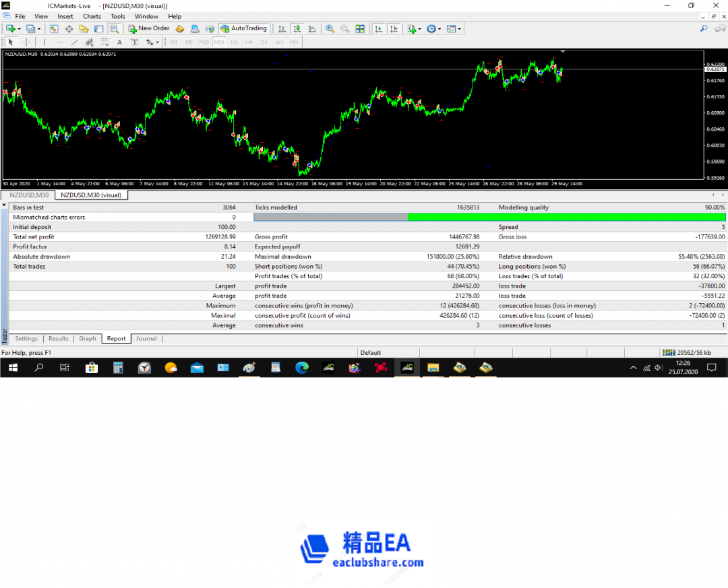Click the Zoom In icon
The height and width of the screenshot is (588, 728).
[x=330, y=28]
